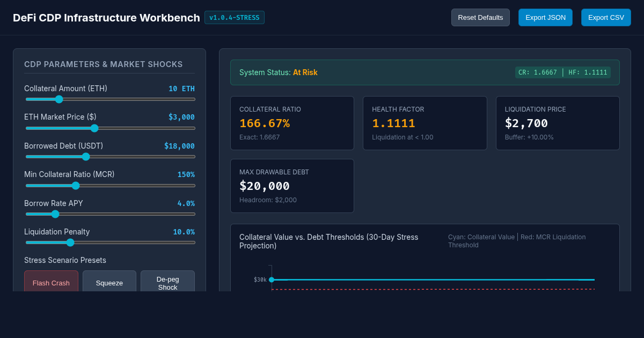Click the Max Drawable Debt card label
644x338 pixels.
coord(274,172)
